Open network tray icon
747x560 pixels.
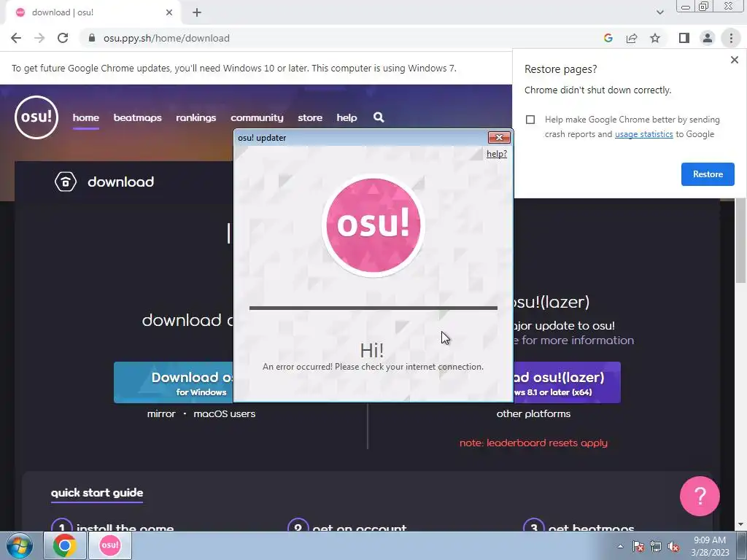(x=656, y=546)
